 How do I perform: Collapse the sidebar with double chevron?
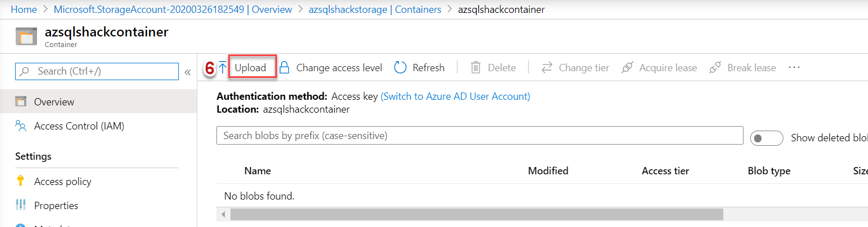point(188,72)
